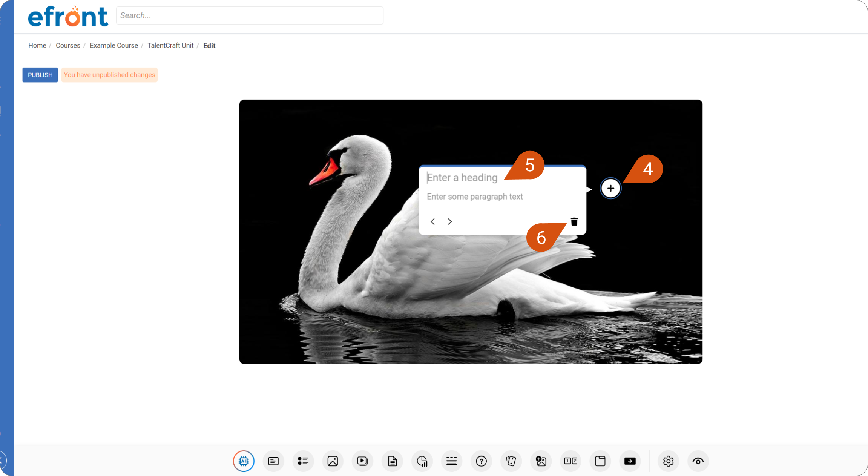The width and height of the screenshot is (868, 476).
Task: Insert an image block
Action: pos(333,461)
